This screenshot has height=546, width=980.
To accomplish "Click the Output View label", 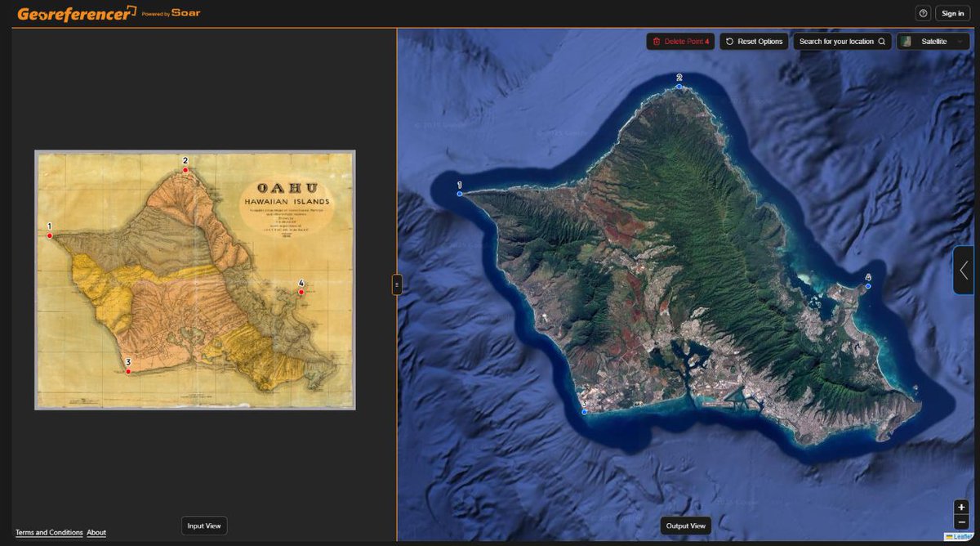I will (x=686, y=526).
